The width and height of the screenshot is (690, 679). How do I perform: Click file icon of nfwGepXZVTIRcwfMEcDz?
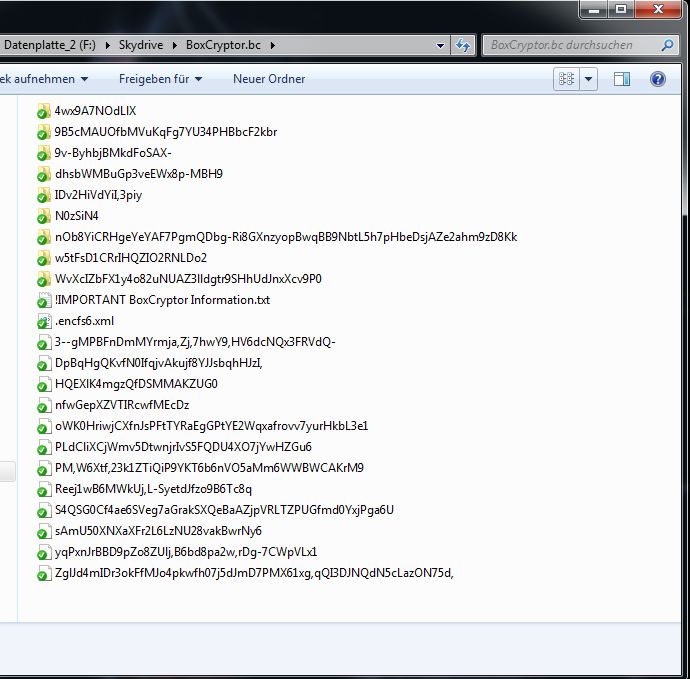pos(43,406)
